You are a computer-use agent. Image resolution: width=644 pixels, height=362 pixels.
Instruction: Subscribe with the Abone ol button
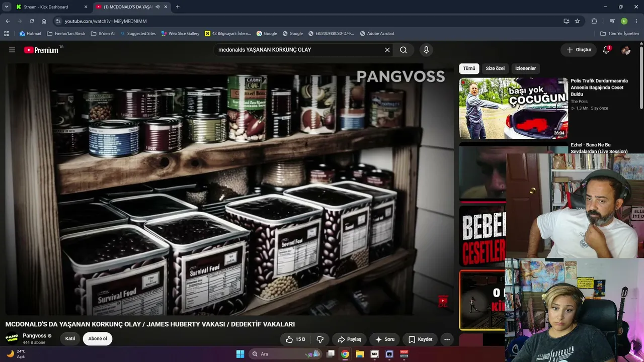[x=98, y=339]
